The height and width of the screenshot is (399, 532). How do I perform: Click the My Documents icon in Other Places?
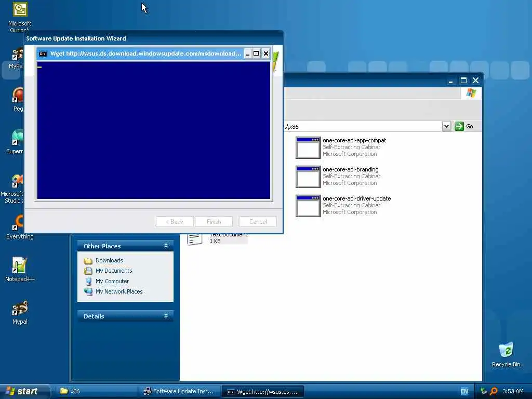pos(88,271)
